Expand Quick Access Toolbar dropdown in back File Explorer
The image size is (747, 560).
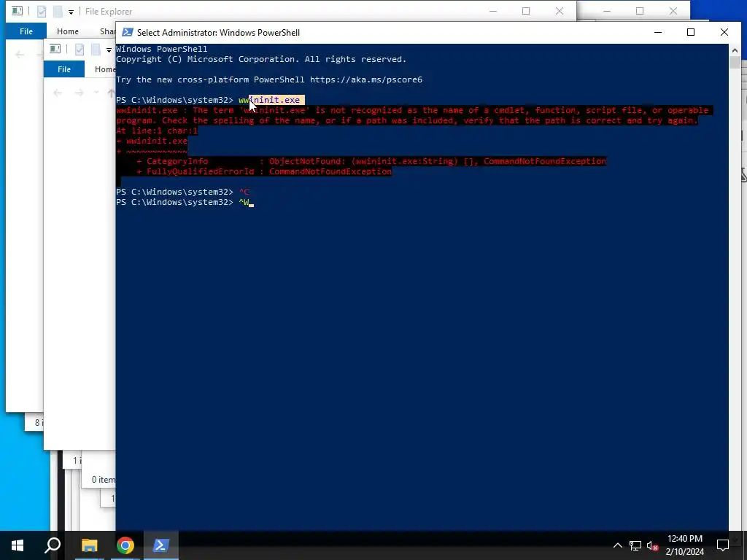pos(71,12)
